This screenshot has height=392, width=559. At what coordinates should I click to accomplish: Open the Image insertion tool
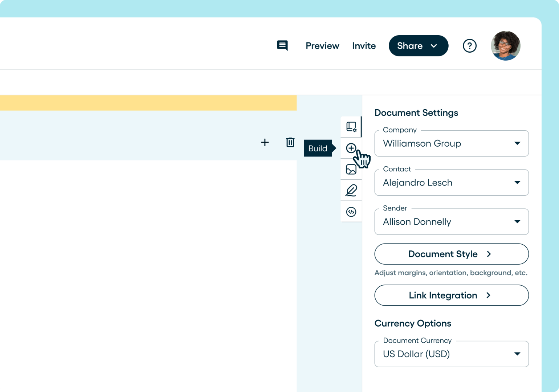[x=351, y=169]
